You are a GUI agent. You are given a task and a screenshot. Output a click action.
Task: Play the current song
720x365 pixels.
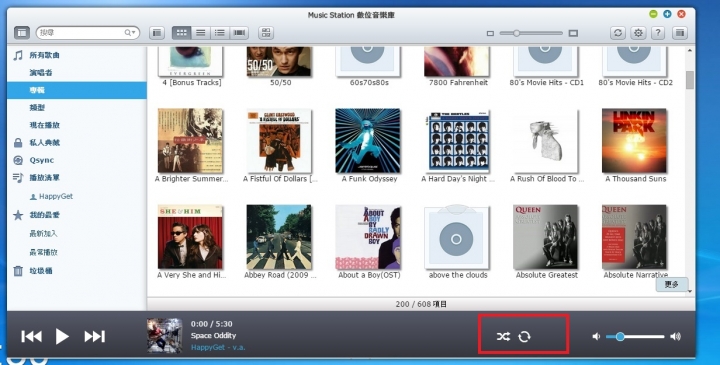click(62, 337)
